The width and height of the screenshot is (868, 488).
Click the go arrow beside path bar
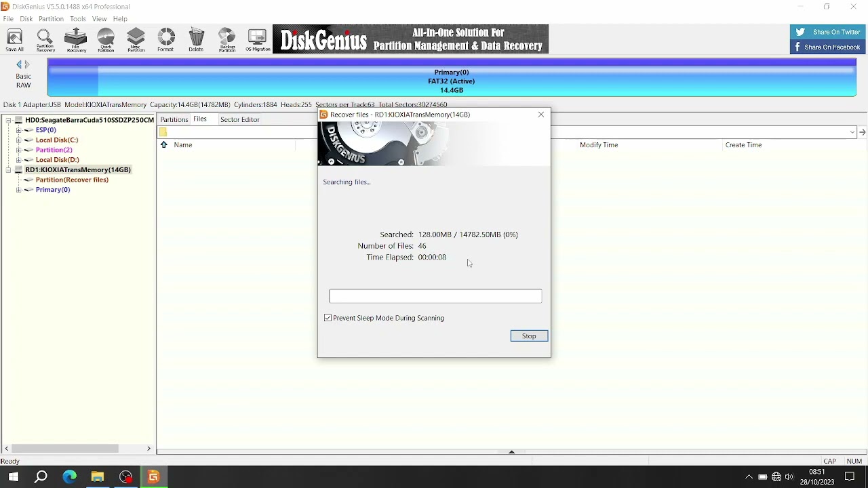[x=862, y=132]
